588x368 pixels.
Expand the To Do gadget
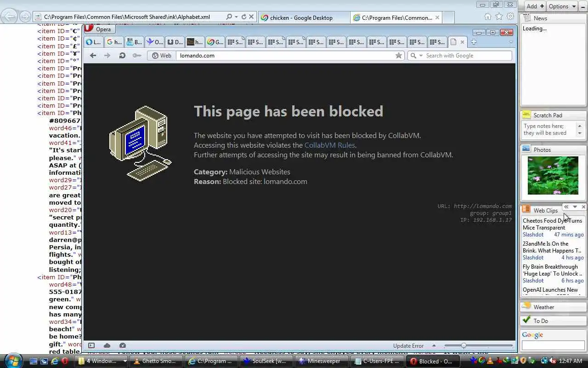[x=553, y=321]
